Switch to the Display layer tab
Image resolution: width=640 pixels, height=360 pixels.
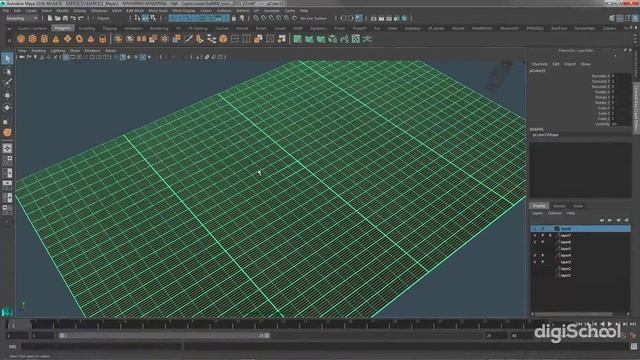pos(539,206)
